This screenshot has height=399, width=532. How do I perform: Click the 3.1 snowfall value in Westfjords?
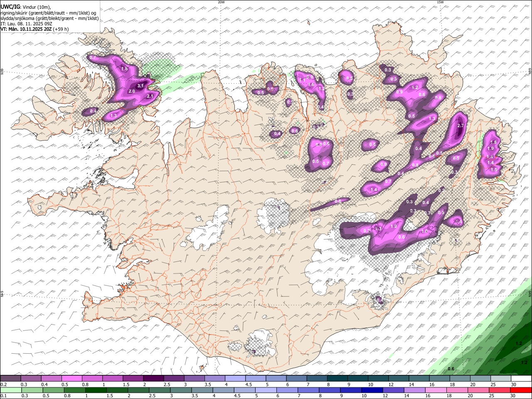(140, 86)
